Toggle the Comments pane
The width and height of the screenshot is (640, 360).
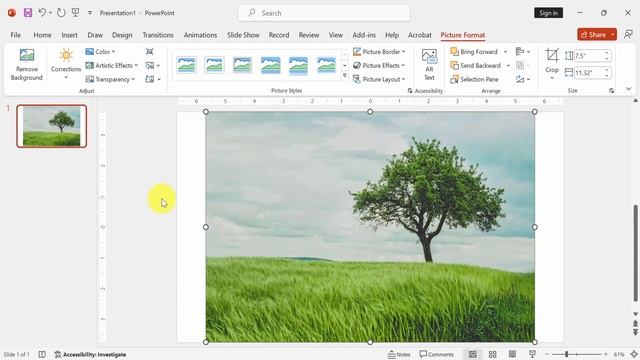tap(436, 354)
